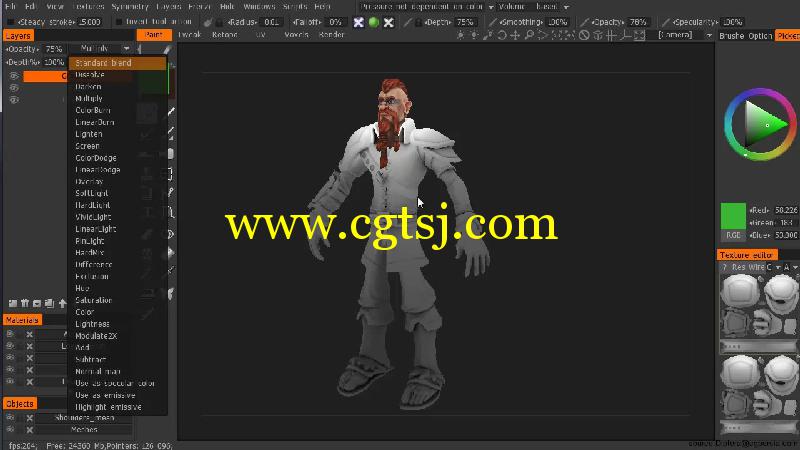Viewport: 800px width, 450px height.
Task: Click the Falloff 0% value field
Action: click(335, 22)
